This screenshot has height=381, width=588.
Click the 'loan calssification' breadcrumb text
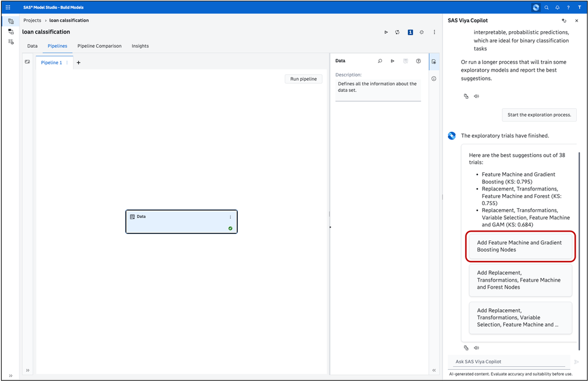[69, 20]
